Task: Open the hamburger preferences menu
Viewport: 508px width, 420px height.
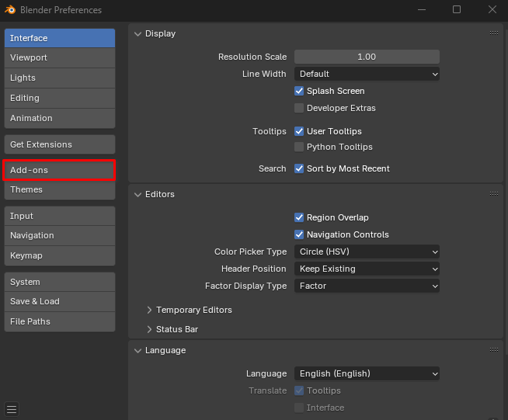Action: click(12, 409)
